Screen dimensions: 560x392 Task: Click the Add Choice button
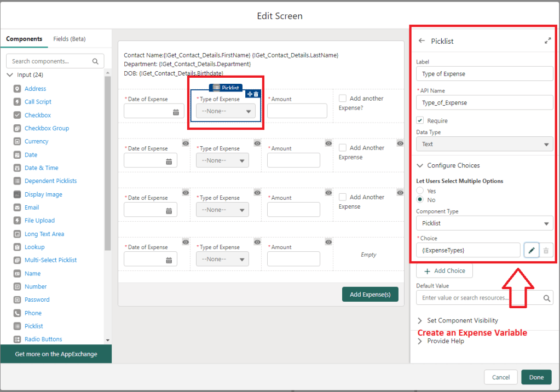(444, 270)
